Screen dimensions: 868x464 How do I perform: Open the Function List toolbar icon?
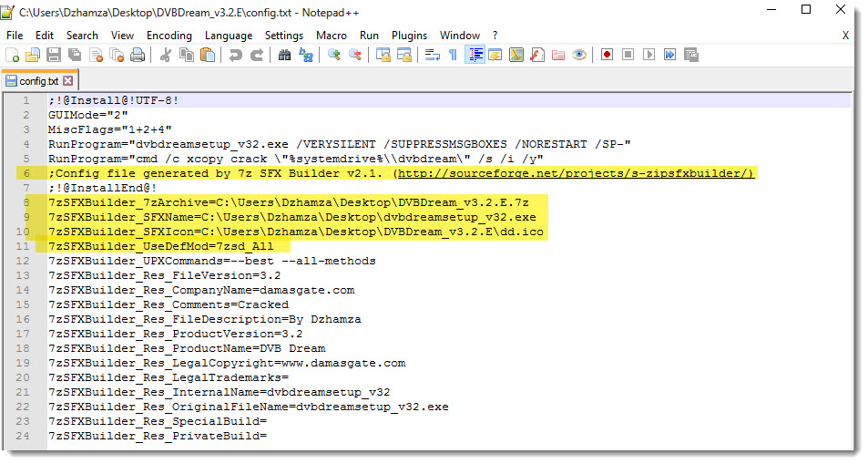tap(537, 55)
